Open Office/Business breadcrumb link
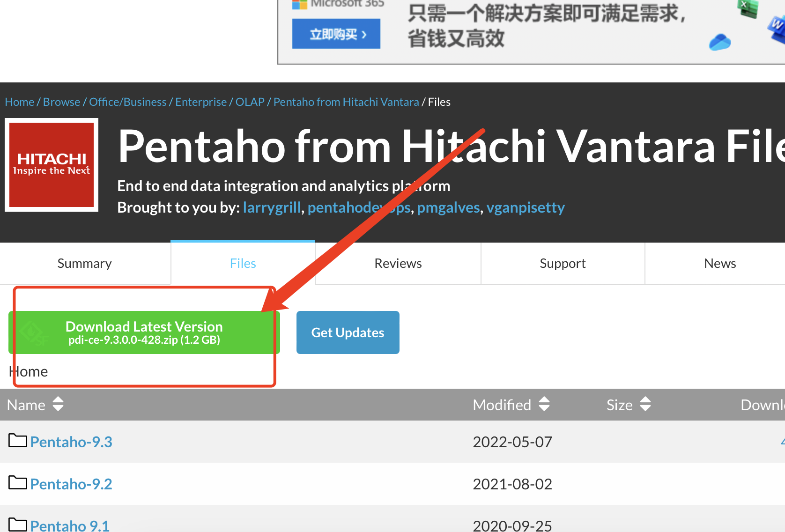 point(128,102)
